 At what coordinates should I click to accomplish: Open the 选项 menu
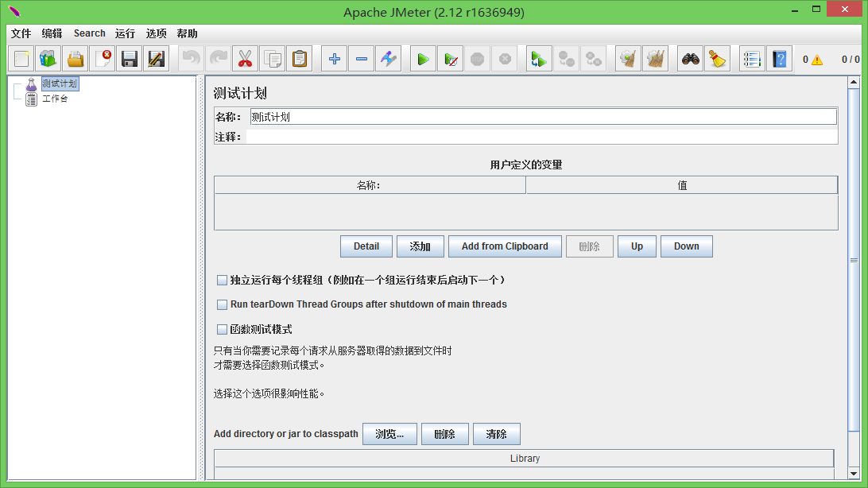click(x=156, y=33)
